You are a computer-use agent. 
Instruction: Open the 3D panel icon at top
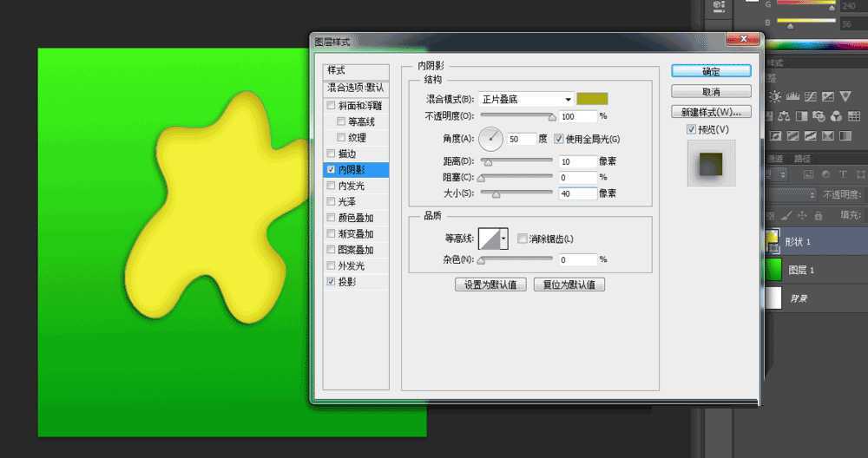pos(719,7)
